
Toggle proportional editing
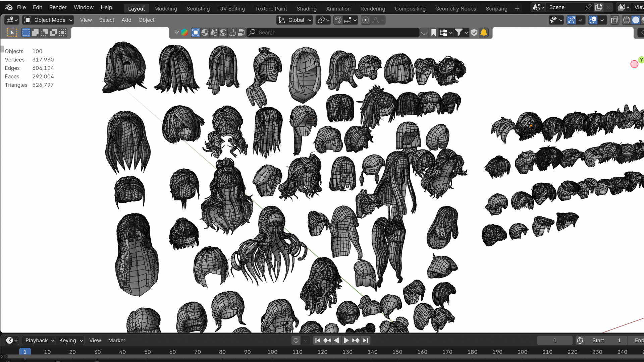point(366,20)
